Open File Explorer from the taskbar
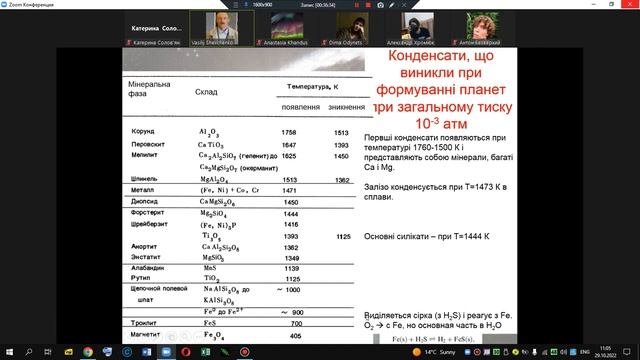Viewport: 640px width, 360px height. (x=68, y=352)
